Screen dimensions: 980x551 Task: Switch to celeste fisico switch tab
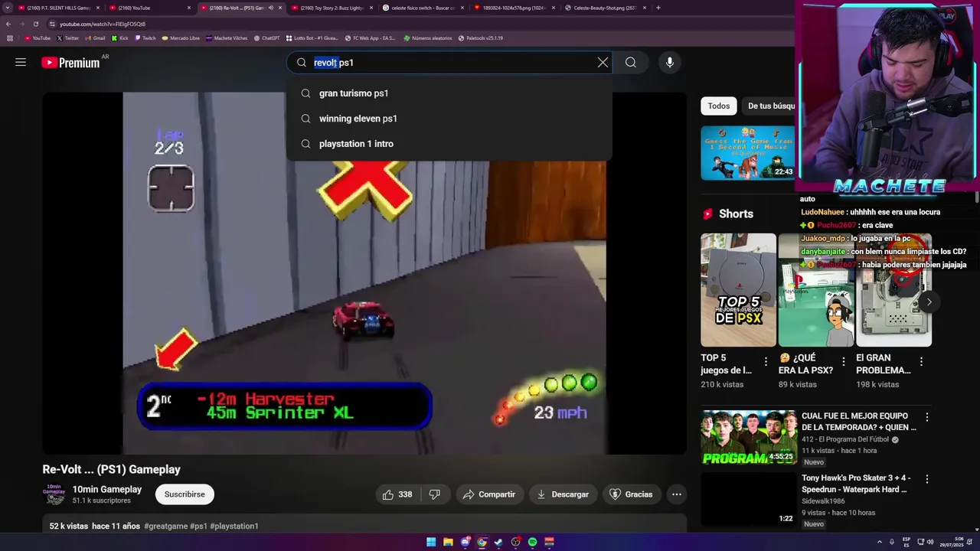click(424, 8)
